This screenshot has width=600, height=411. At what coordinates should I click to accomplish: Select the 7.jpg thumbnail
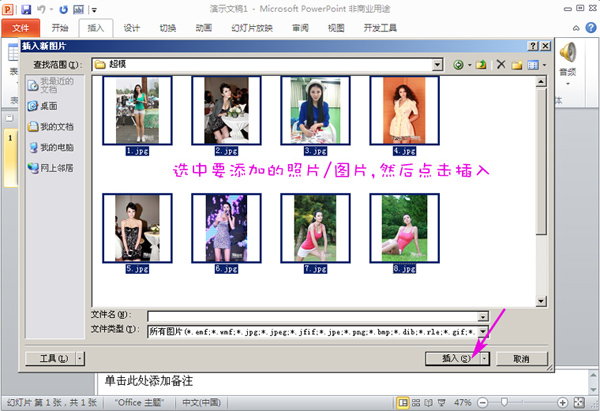[315, 228]
